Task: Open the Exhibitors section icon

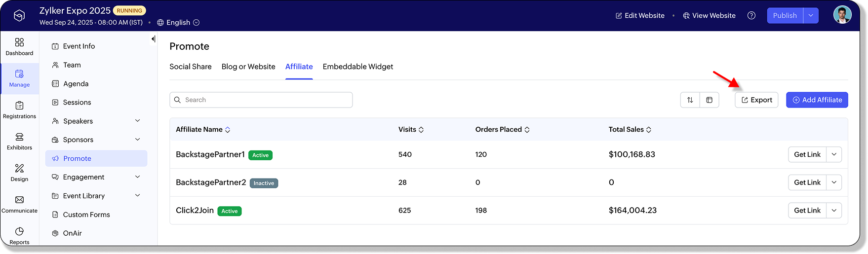Action: point(19,137)
